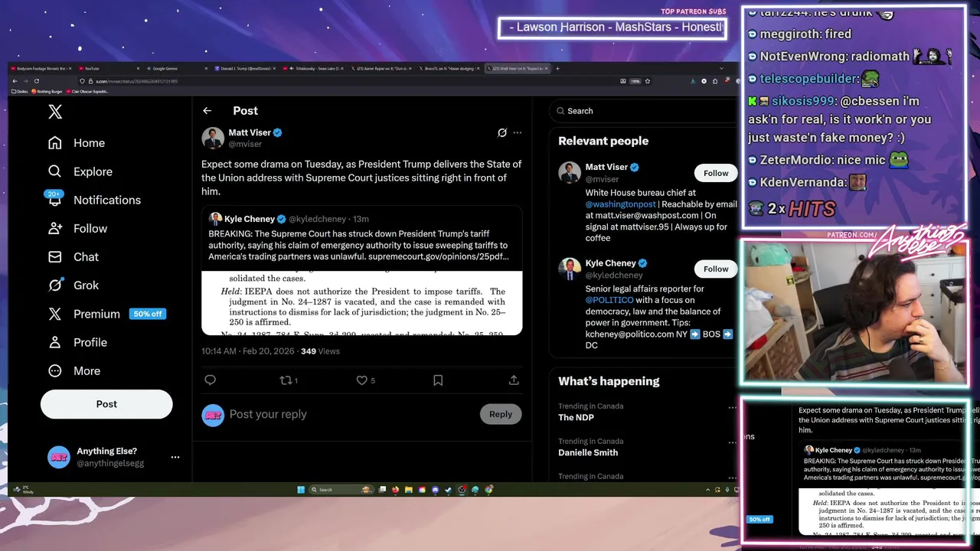980x551 pixels.
Task: Open the Supreme Court opinion image
Action: tap(361, 303)
